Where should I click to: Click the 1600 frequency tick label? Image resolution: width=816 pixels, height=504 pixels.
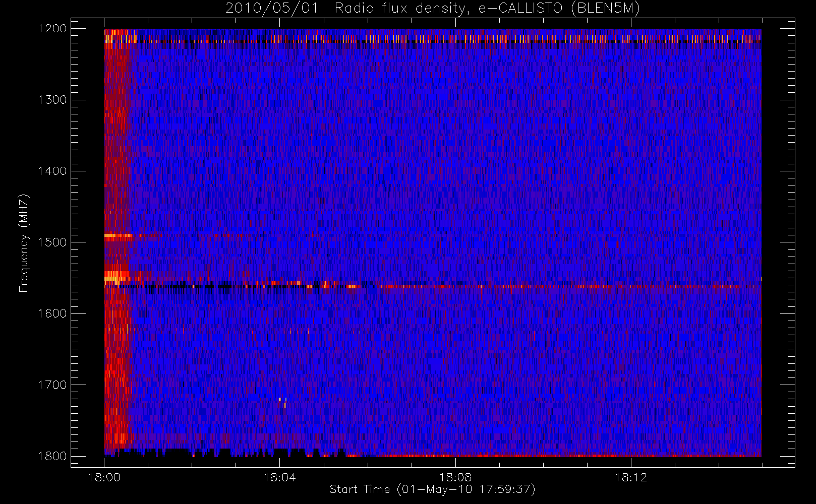52,313
